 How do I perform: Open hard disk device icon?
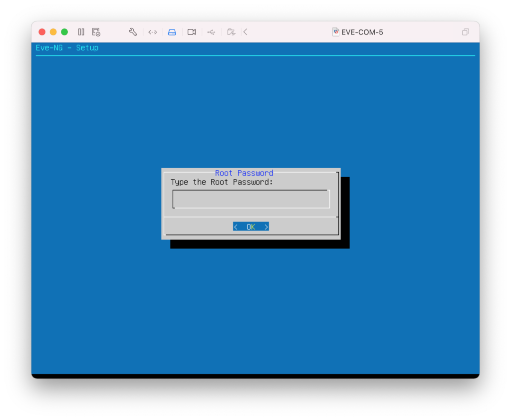point(172,32)
